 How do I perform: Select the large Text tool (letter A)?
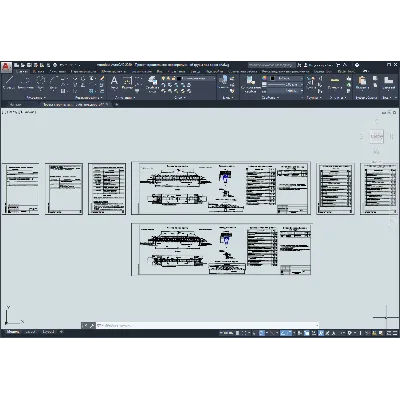(x=114, y=82)
